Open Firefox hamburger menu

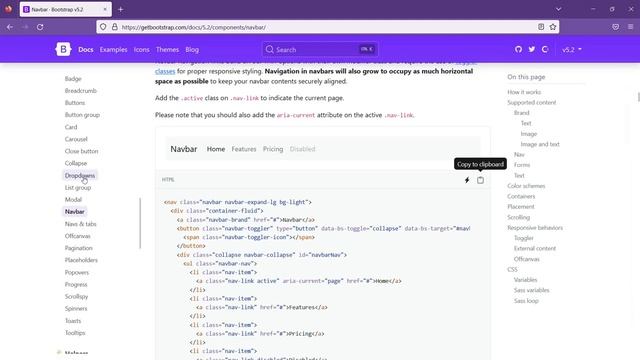[631, 27]
